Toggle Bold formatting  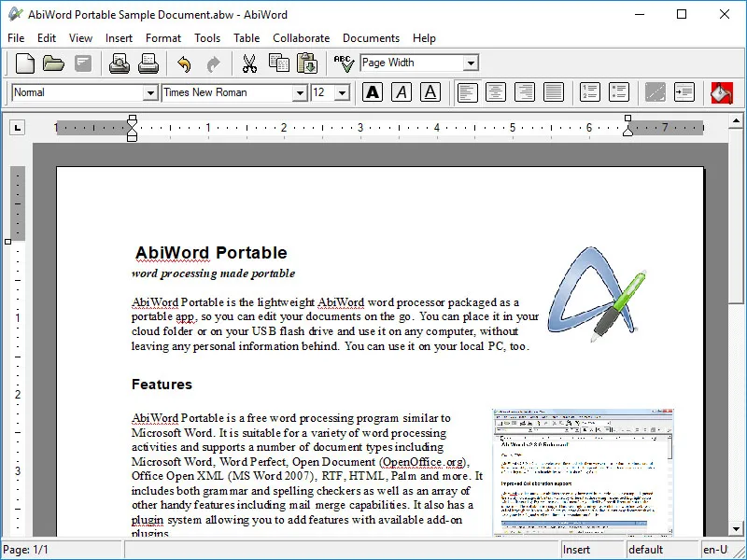[x=373, y=92]
